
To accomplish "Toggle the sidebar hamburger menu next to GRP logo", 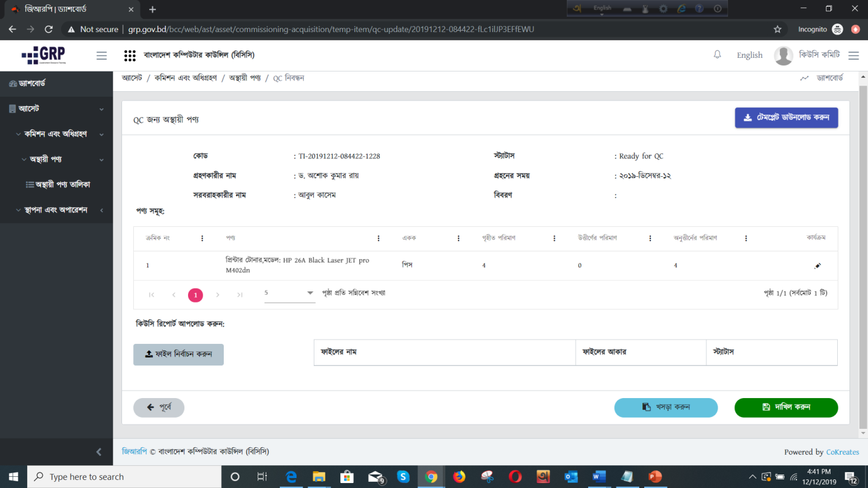I will tap(102, 55).
